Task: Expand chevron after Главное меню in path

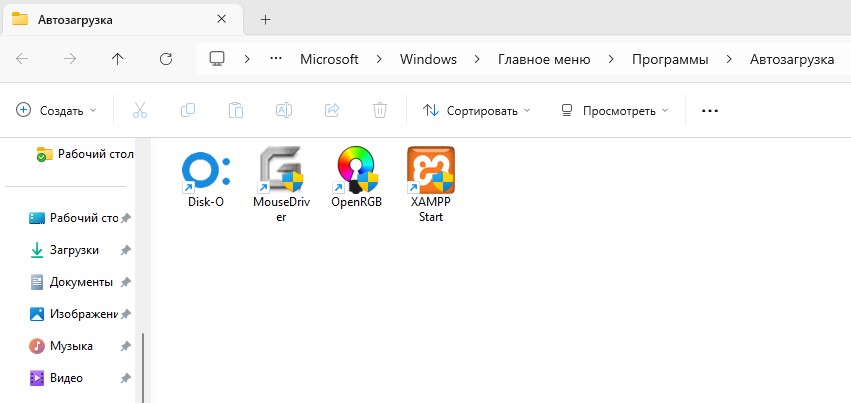Action: tap(611, 59)
